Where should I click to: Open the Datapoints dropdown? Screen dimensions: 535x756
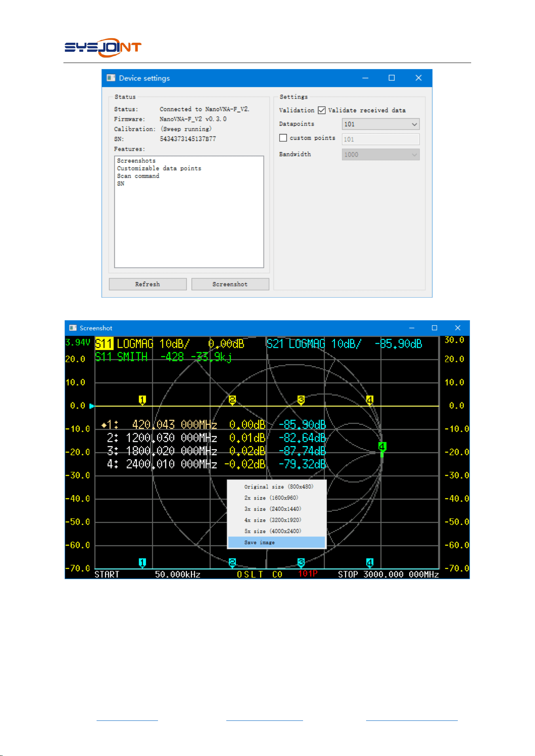pyautogui.click(x=381, y=124)
